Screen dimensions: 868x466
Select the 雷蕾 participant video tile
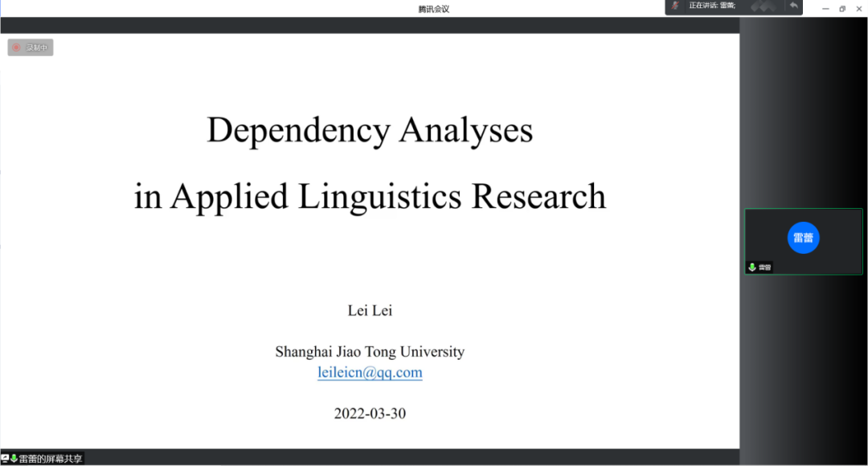click(x=803, y=242)
